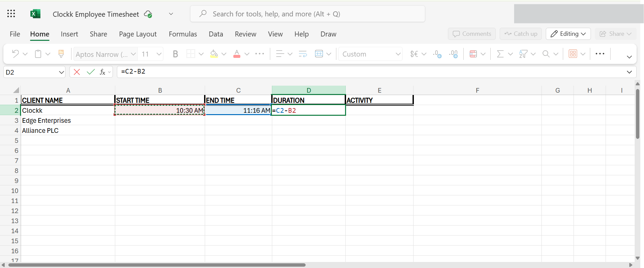Click the Increase Decimal icon
Screen dimensions: 644x268
(x=437, y=54)
